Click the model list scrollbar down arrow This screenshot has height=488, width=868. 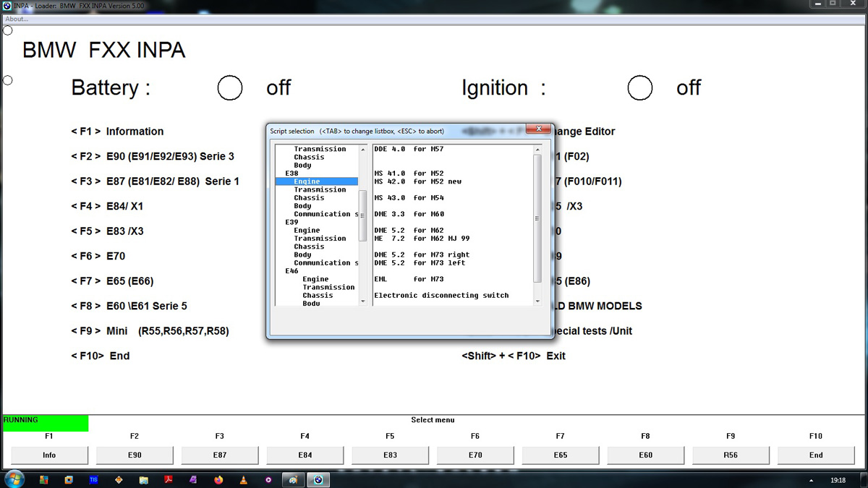click(x=363, y=301)
